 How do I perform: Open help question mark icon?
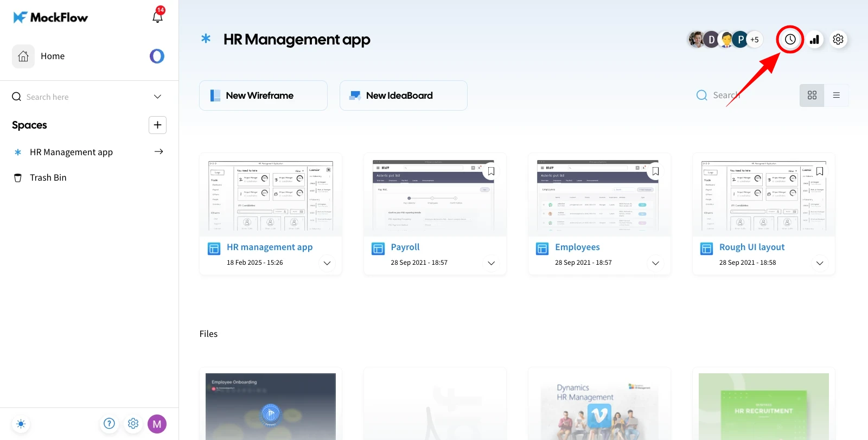(x=109, y=424)
